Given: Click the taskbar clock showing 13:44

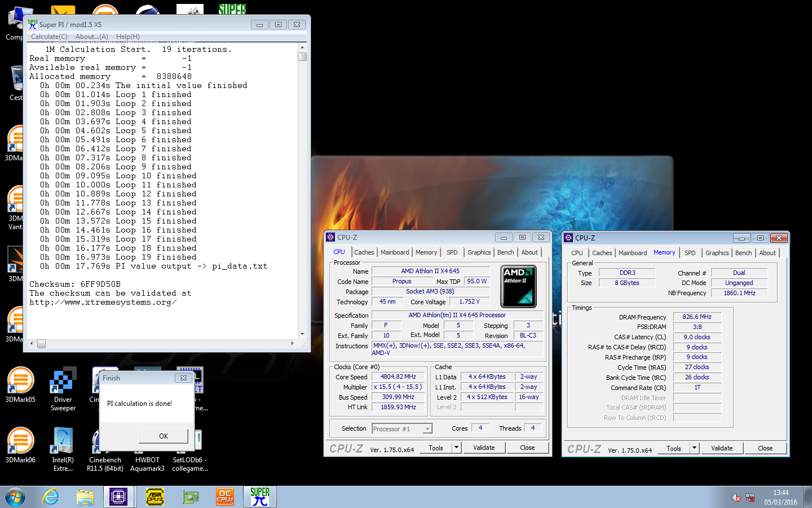Looking at the screenshot, I should 780,493.
